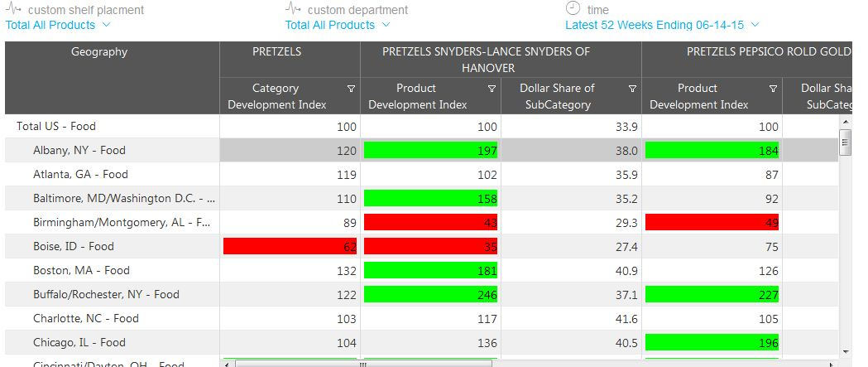The image size is (868, 367).
Task: Select the Boise, ID - Food row
Action: coord(73,247)
